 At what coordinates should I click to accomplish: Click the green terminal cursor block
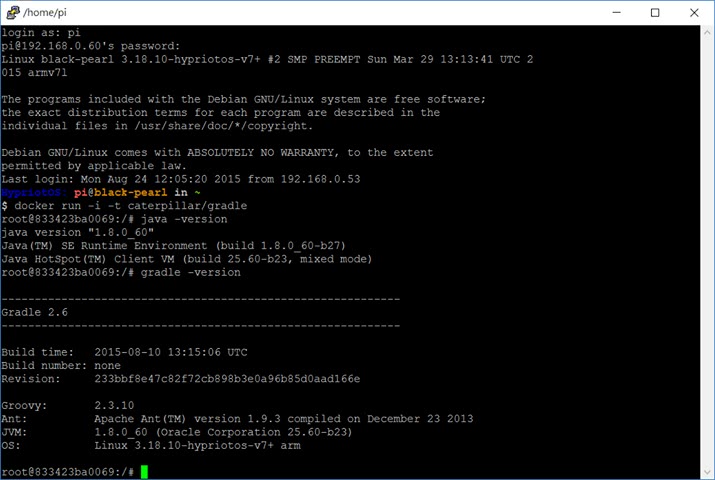click(144, 472)
